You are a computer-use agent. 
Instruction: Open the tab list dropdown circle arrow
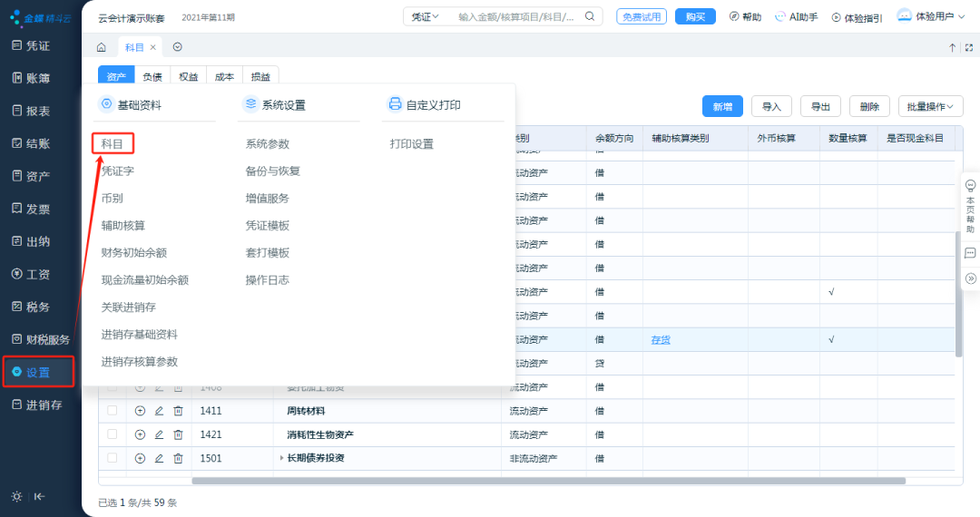(x=178, y=47)
